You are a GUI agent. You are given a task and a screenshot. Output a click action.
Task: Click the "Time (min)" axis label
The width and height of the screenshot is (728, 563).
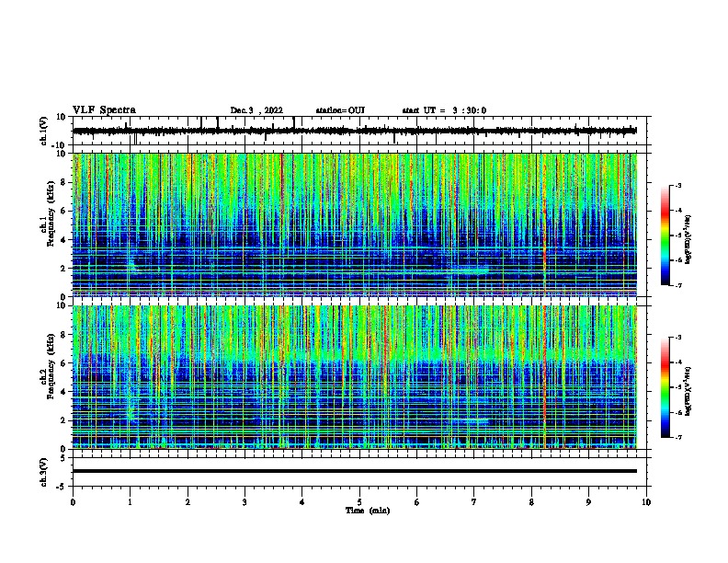pyautogui.click(x=368, y=511)
